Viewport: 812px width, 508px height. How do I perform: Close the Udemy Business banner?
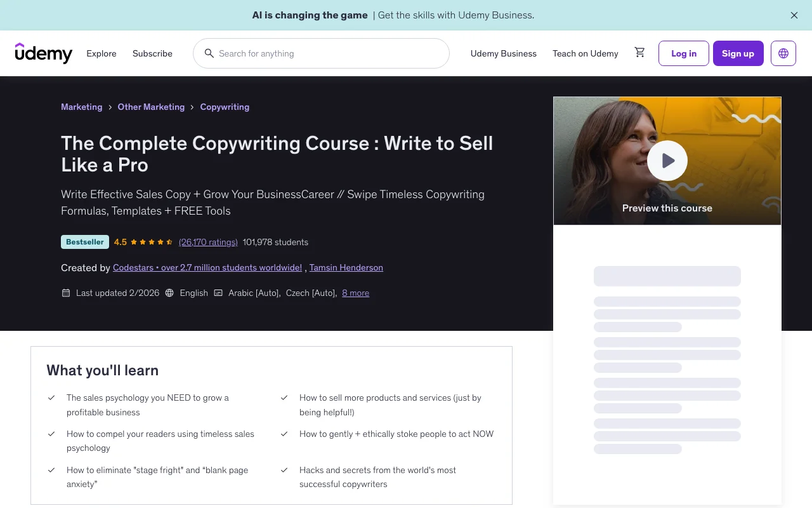[794, 15]
